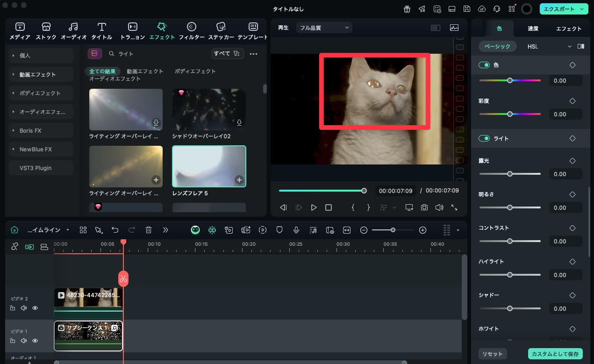Viewport: 594px width, 364px height.
Task: Click the select pointer tool in timeline toolbar
Action: pos(98,230)
